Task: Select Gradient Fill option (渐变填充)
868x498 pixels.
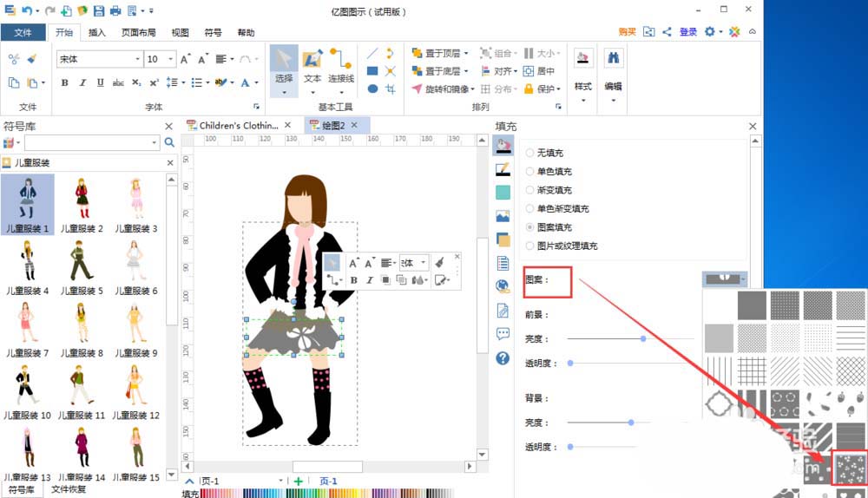Action: click(549, 190)
